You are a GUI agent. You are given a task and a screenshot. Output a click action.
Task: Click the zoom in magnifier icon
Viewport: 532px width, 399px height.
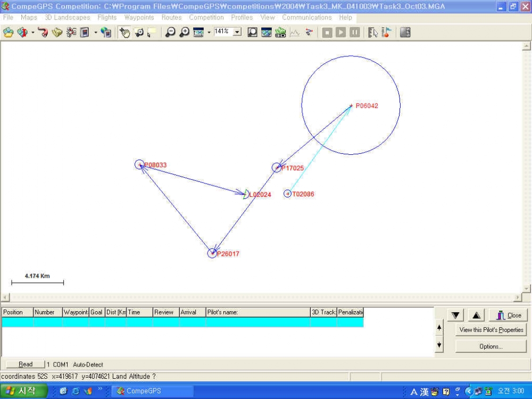[184, 32]
